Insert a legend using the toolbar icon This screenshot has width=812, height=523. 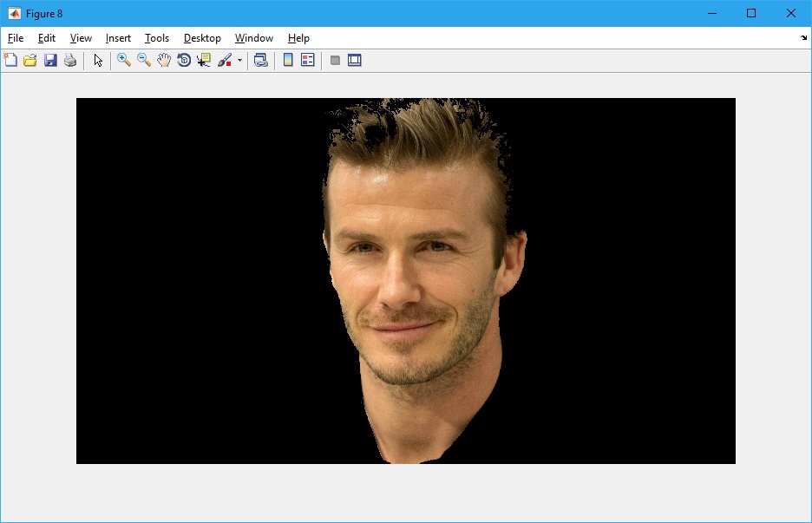coord(308,61)
